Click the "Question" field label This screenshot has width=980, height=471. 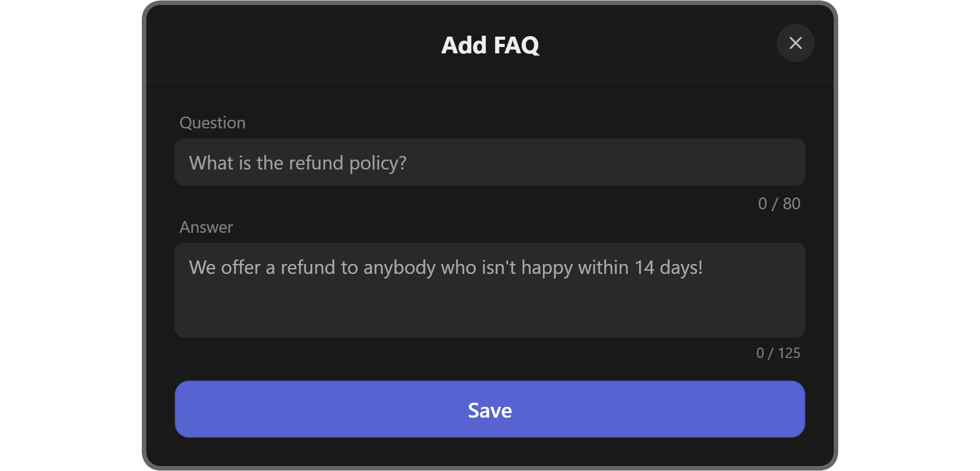[212, 123]
